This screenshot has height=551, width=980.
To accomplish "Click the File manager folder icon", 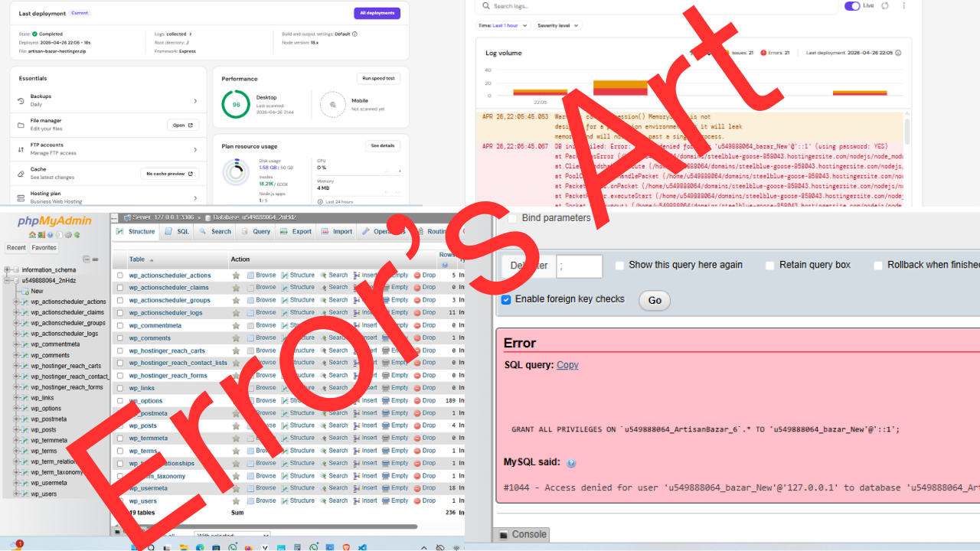I will [x=21, y=125].
